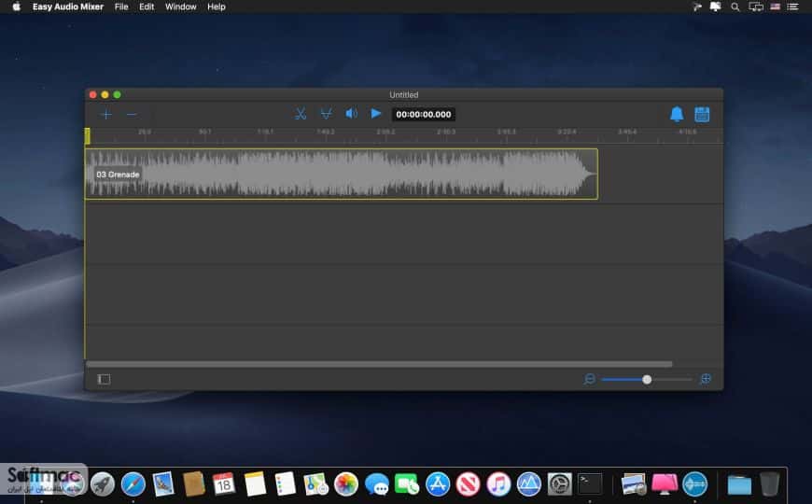Open CleanMyMac pink monitor in the Dock
The height and width of the screenshot is (504, 812).
click(665, 483)
